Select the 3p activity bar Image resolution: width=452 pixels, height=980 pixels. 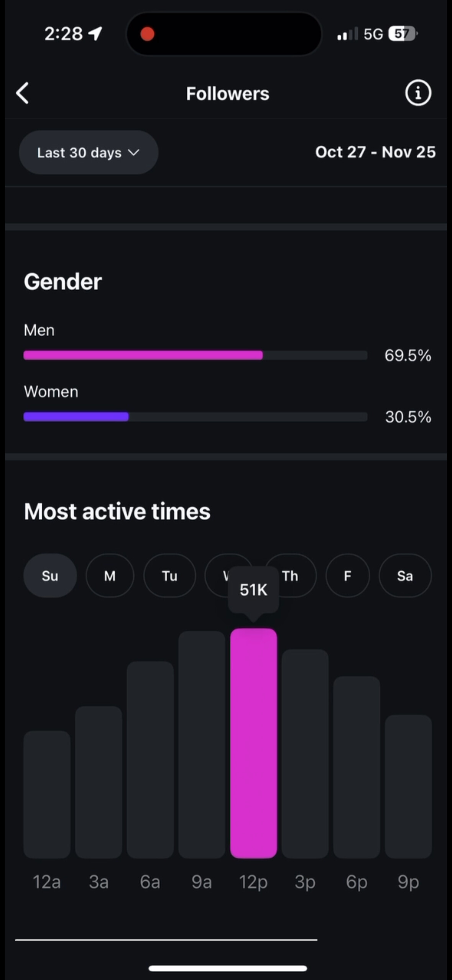pos(305,753)
